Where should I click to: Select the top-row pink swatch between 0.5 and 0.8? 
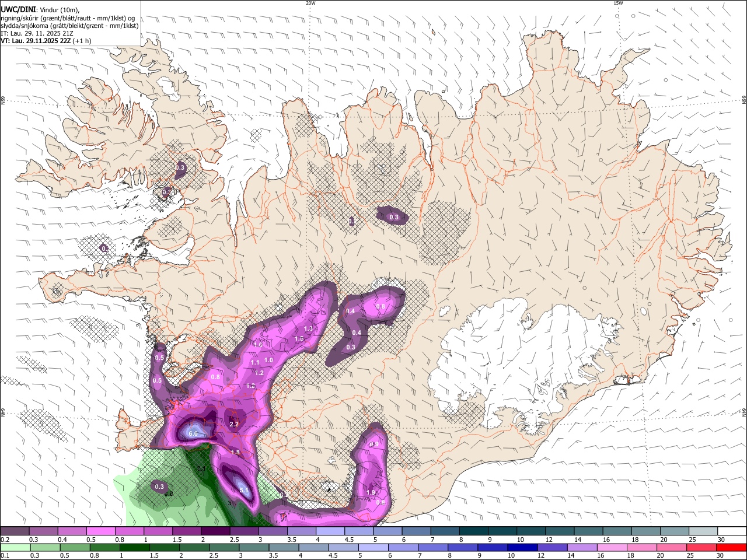pos(100,531)
